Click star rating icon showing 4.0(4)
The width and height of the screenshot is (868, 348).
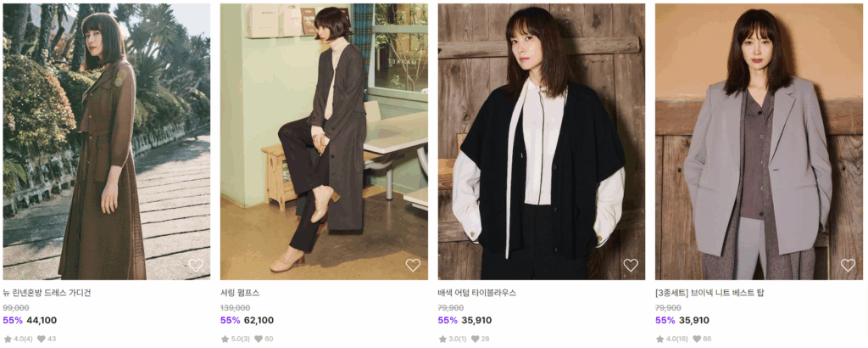(8, 339)
